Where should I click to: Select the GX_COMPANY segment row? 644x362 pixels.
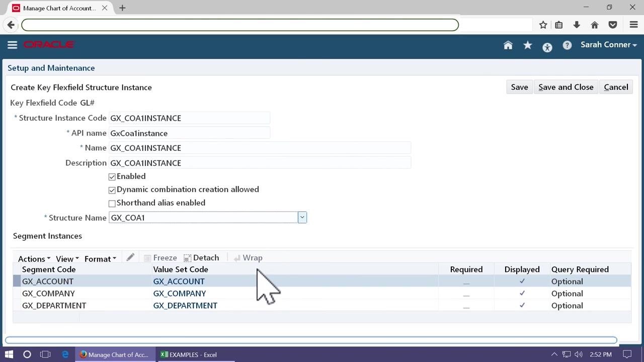[322, 294]
